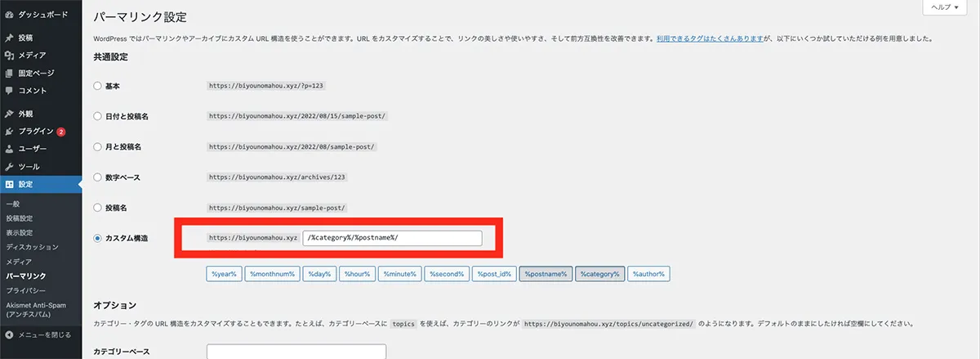Insert the %minute% tag
This screenshot has height=359, width=980.
point(399,274)
